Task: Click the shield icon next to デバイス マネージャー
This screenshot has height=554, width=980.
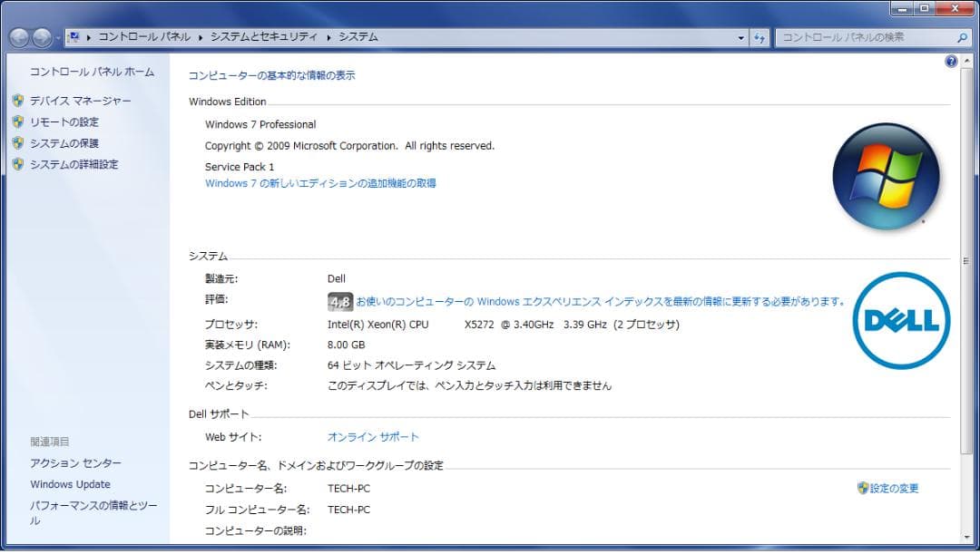Action: (20, 101)
